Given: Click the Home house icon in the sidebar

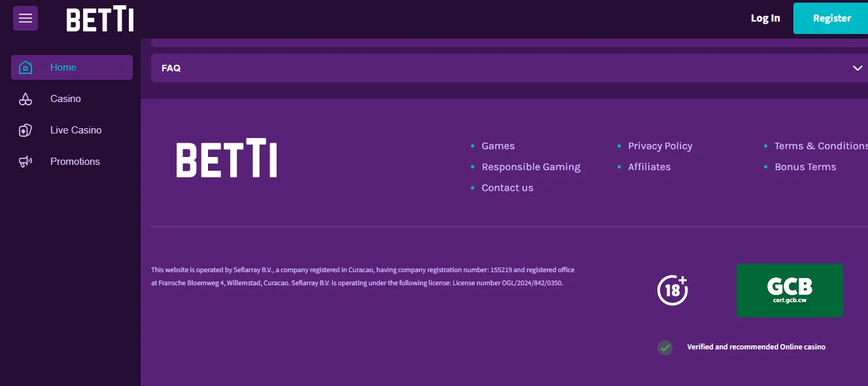Looking at the screenshot, I should pyautogui.click(x=26, y=67).
